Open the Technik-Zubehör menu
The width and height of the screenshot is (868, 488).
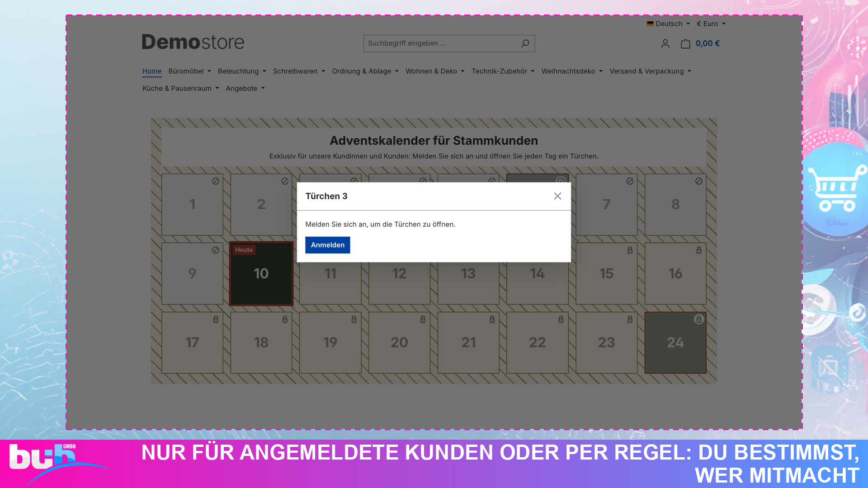pyautogui.click(x=503, y=71)
